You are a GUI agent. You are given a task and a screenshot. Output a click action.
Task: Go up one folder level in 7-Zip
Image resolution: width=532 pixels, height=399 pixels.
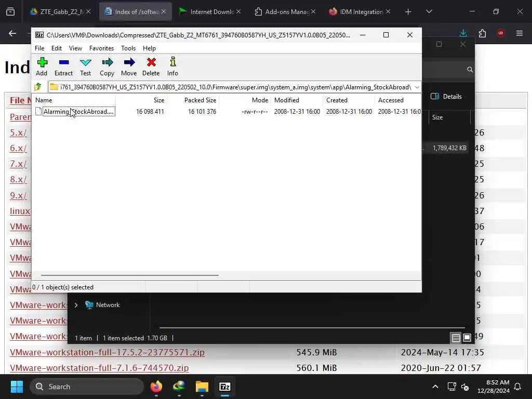38,87
